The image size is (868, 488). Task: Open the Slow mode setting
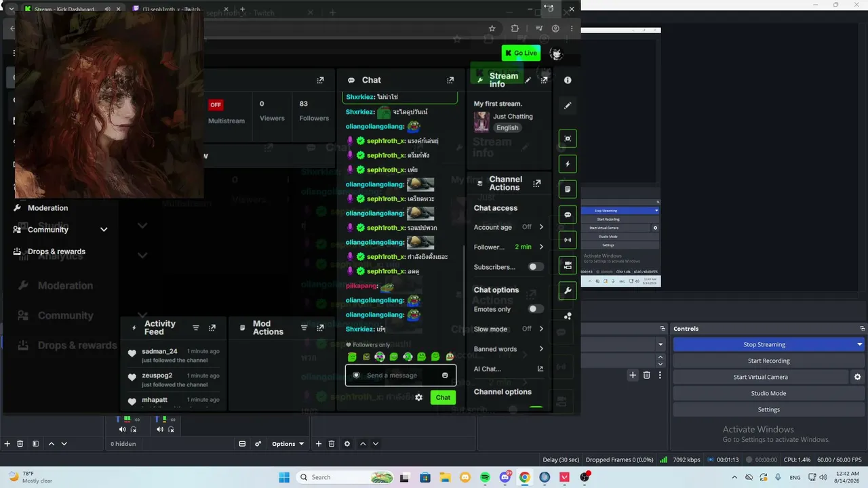coord(509,329)
